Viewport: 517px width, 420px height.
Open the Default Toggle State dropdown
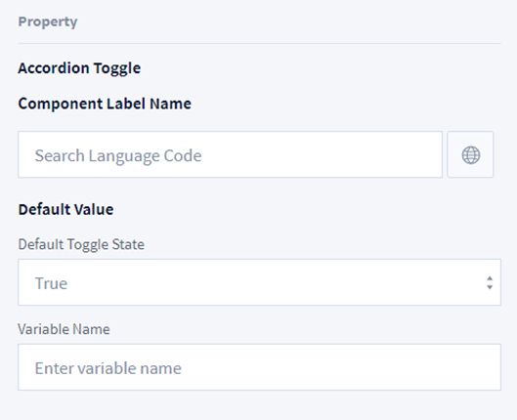coord(260,282)
